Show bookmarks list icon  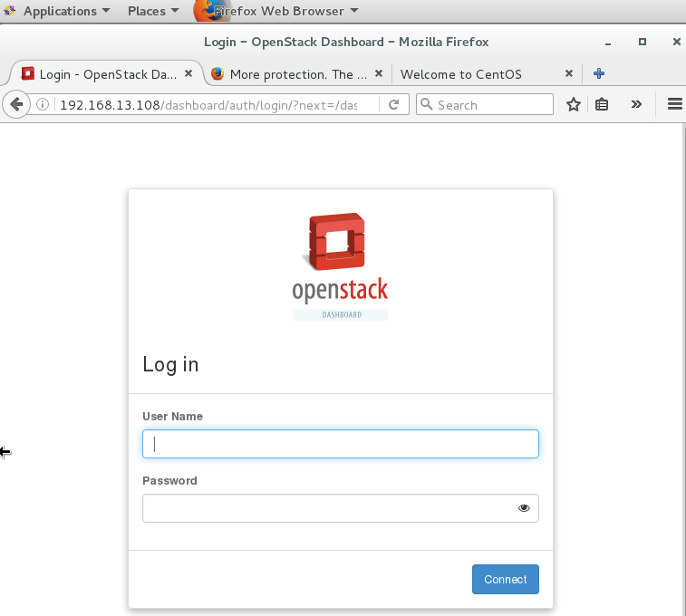coord(602,104)
